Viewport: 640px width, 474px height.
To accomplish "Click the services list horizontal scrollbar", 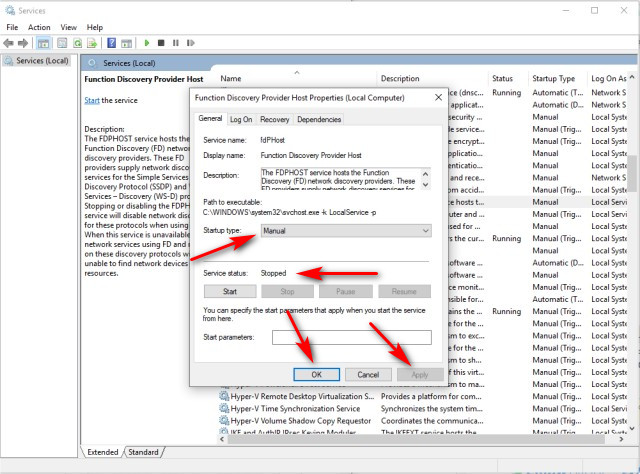I will point(416,439).
